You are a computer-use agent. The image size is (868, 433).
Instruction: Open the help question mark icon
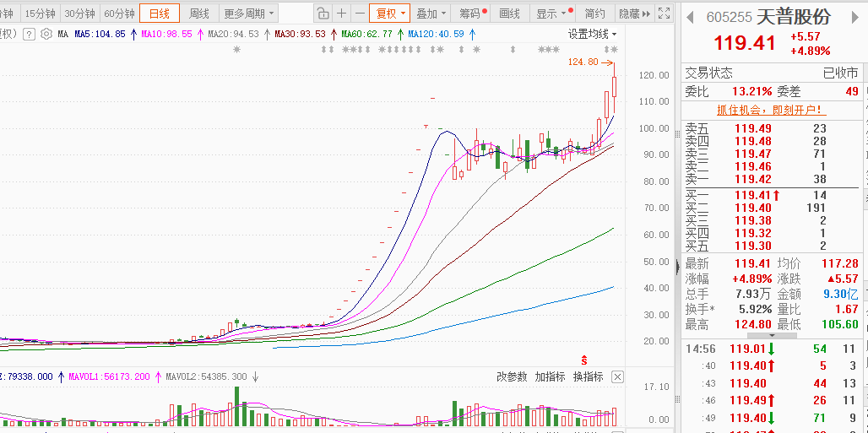coord(30,35)
